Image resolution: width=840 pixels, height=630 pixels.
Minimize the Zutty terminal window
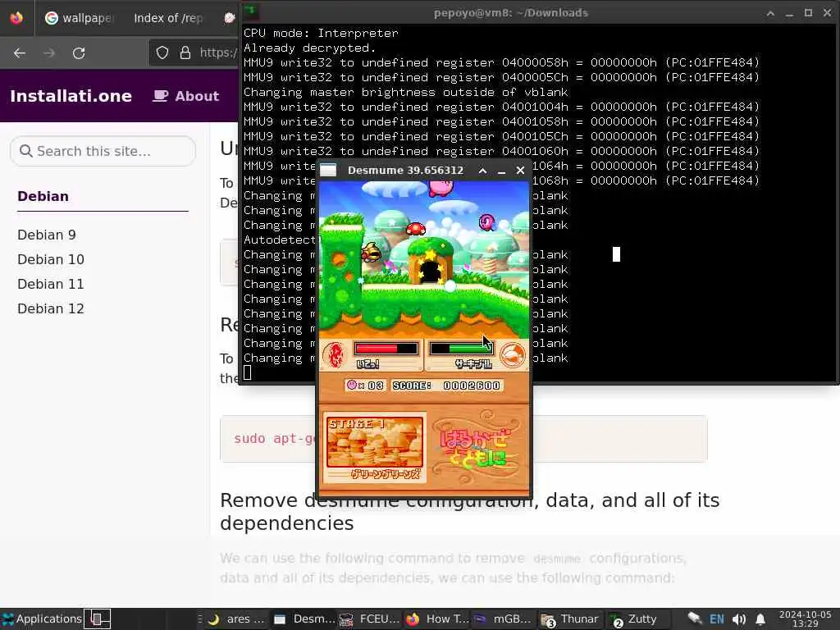pos(789,13)
